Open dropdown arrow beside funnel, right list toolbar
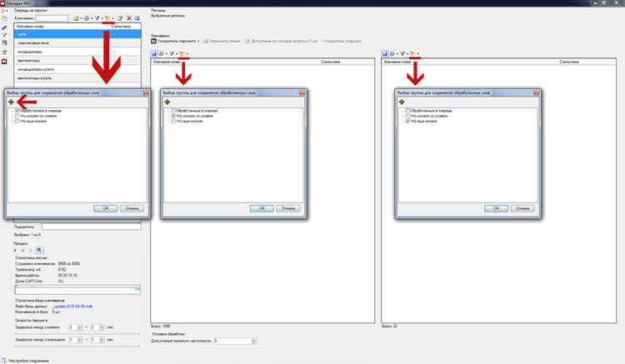Viewport: 625px width, 364px height. pos(407,54)
